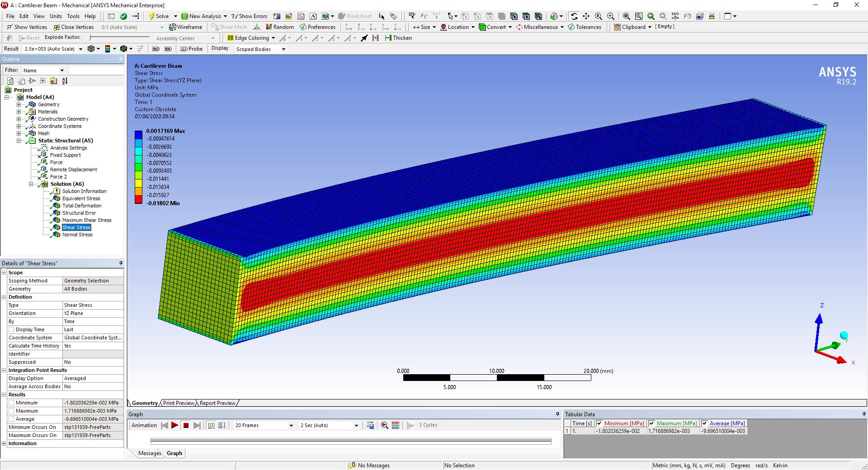Click the Box Zoom icon
This screenshot has height=470, width=868.
click(x=611, y=16)
